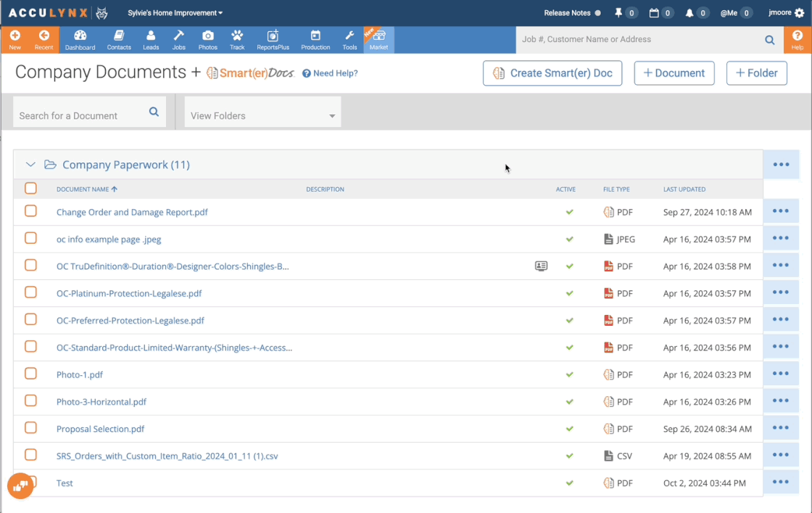Open the Photos section
812x513 pixels.
point(207,40)
